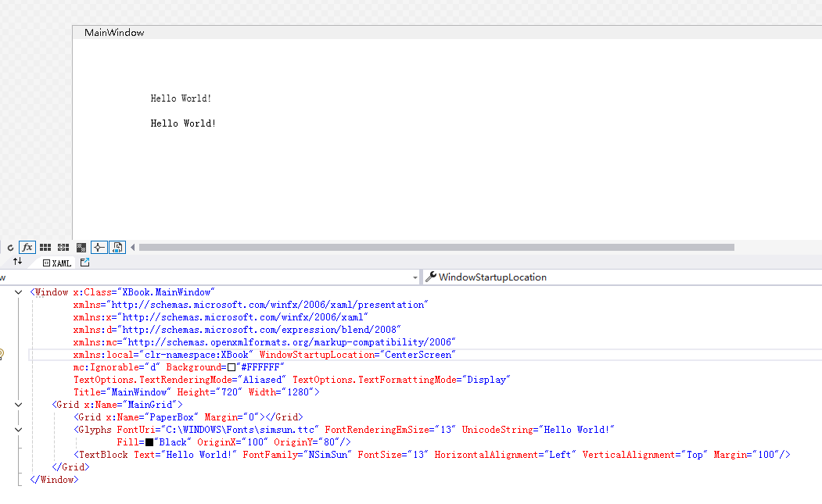The image size is (822, 504).
Task: Click the "CenterScreen" attribute value
Action: pyautogui.click(x=418, y=356)
